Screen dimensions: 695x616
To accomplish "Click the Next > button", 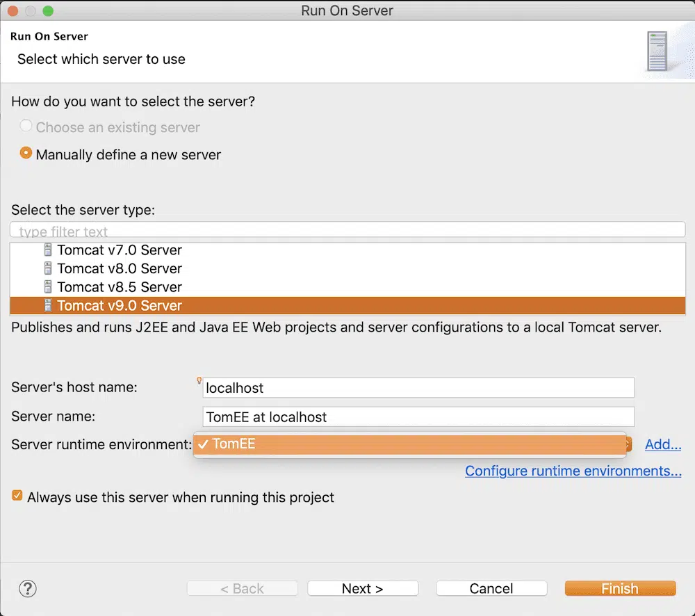I will pos(363,589).
